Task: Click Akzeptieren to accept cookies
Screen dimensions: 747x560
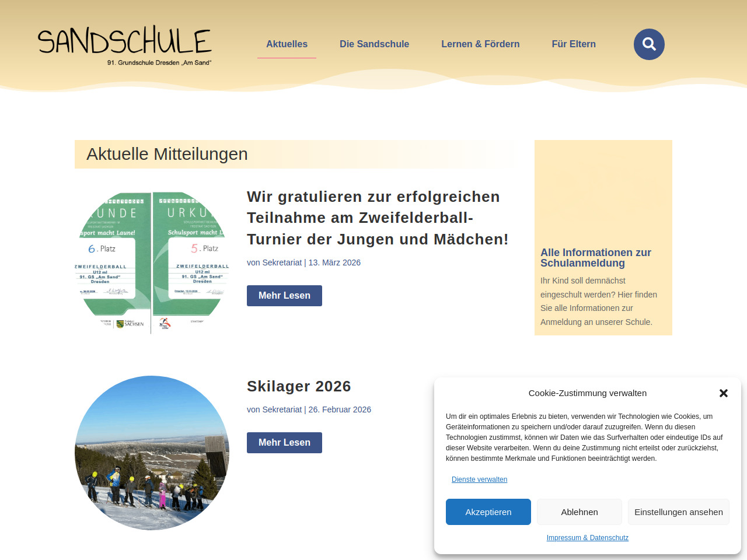Action: pos(488,512)
